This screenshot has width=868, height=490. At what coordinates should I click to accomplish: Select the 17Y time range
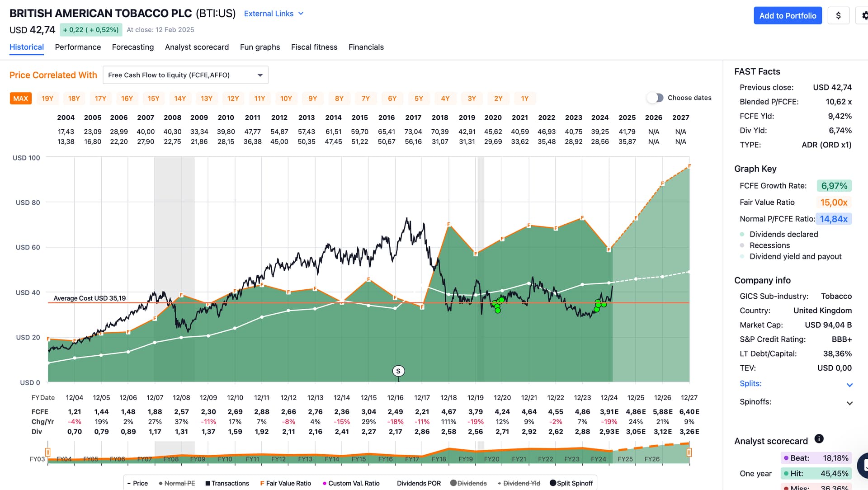[x=100, y=98]
